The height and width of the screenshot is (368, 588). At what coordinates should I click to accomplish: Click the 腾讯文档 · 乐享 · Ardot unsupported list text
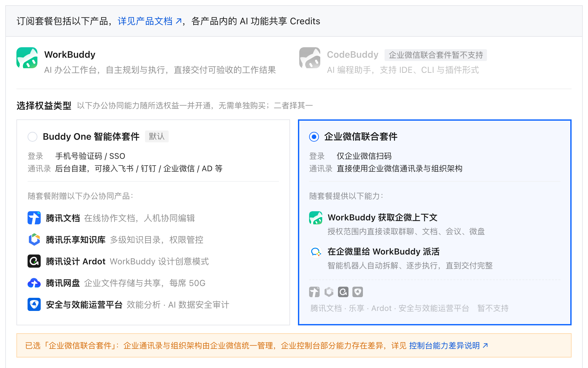pos(390,308)
